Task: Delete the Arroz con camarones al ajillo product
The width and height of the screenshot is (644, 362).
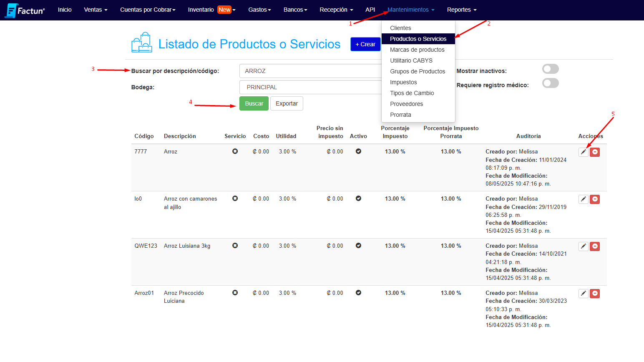Action: point(595,199)
